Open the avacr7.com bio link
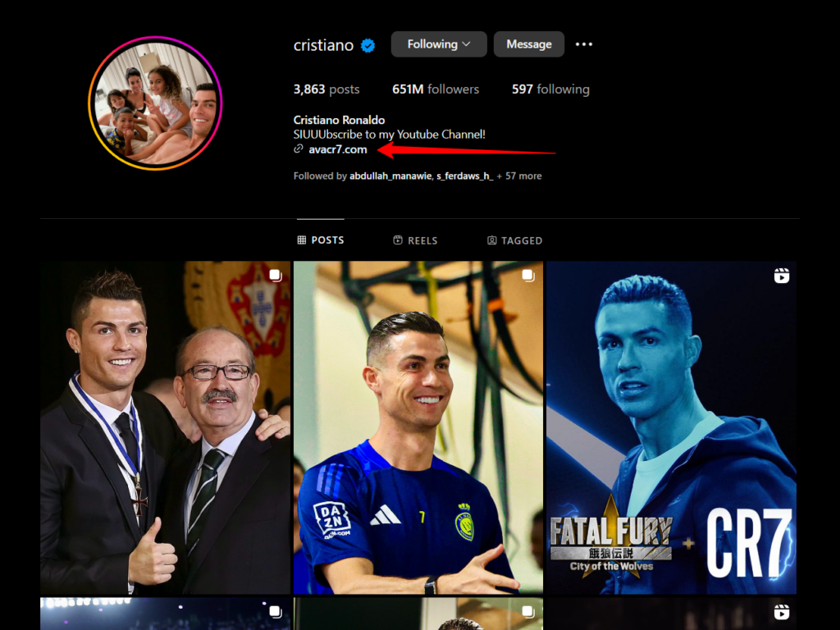The image size is (840, 630). coord(337,149)
